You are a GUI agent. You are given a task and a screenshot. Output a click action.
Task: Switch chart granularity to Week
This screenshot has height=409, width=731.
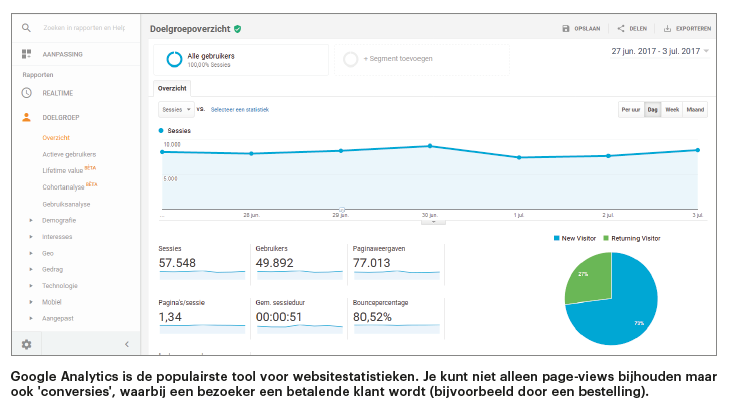coord(672,109)
